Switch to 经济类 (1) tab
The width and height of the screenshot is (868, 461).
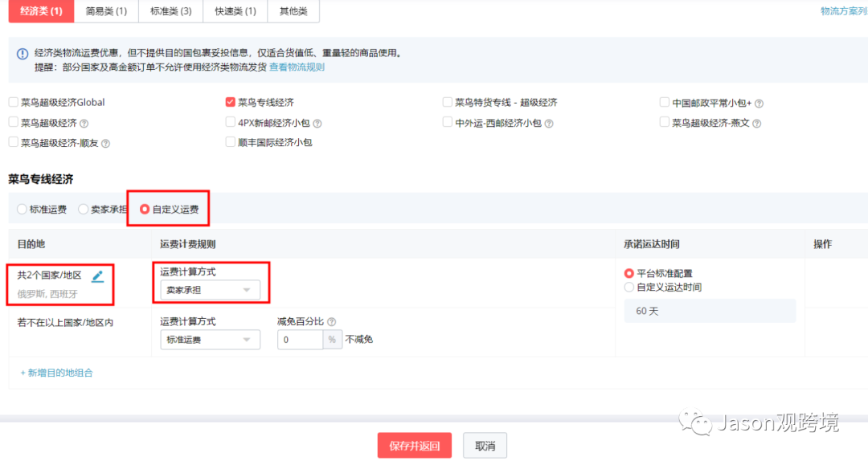coord(41,11)
